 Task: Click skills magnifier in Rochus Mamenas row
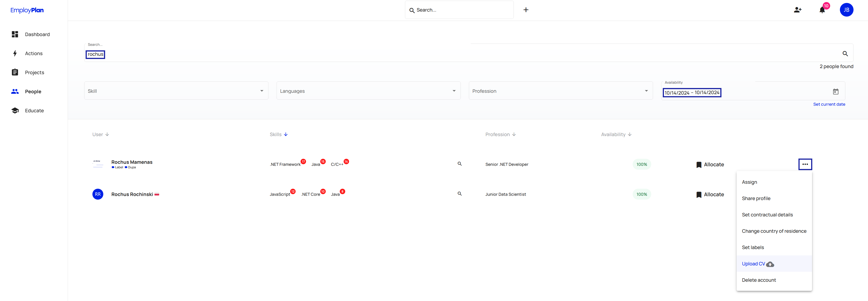[460, 164]
